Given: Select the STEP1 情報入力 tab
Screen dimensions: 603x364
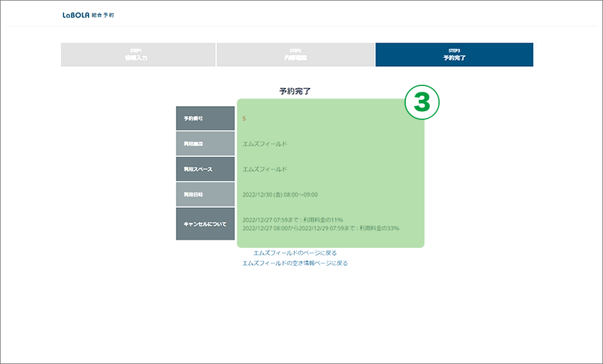Looking at the screenshot, I should pos(138,55).
